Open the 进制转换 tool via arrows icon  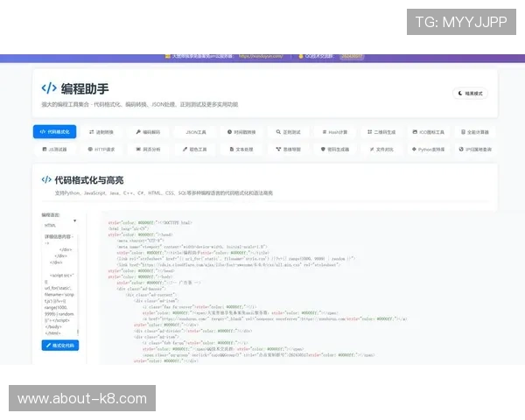(101, 132)
